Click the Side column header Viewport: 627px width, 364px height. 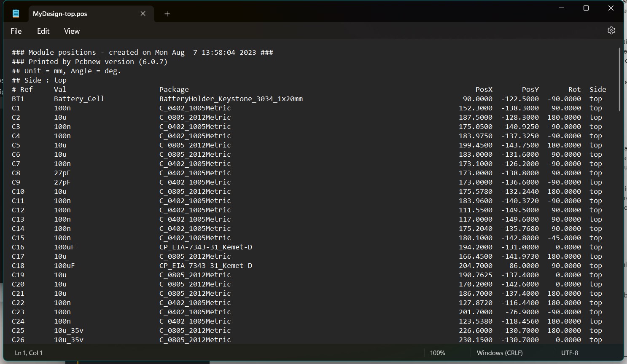[598, 89]
